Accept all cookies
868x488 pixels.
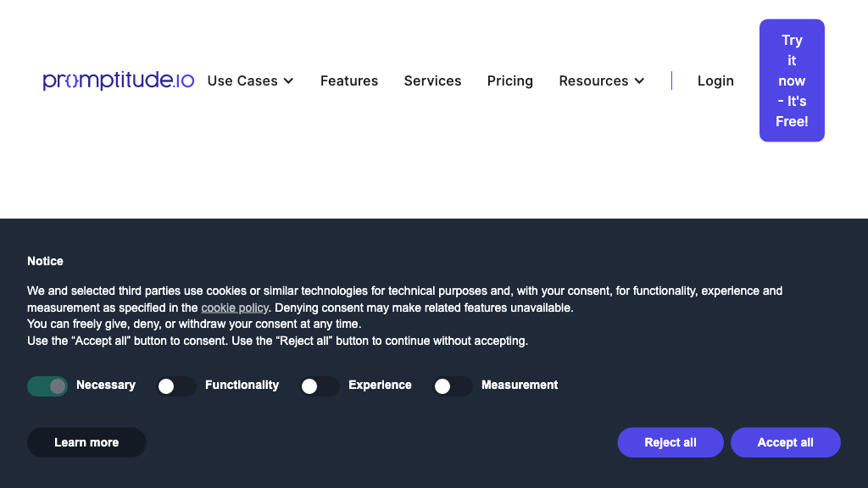coord(785,442)
